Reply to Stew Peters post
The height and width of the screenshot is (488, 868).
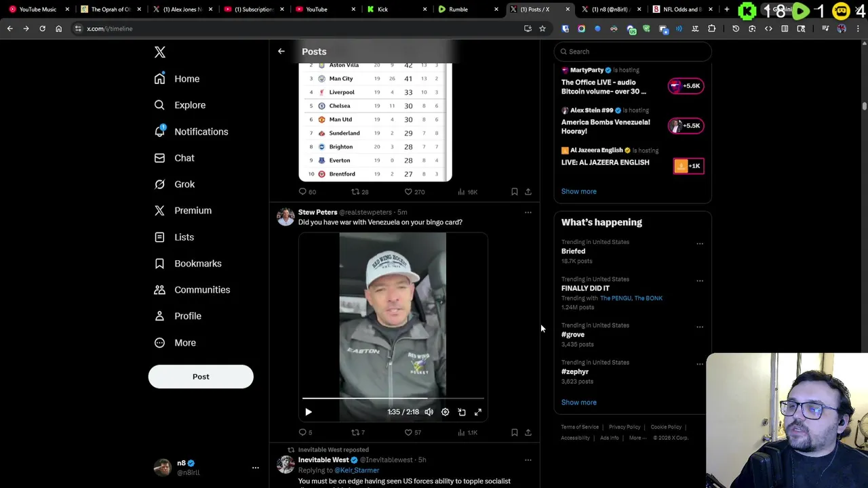[x=306, y=432]
